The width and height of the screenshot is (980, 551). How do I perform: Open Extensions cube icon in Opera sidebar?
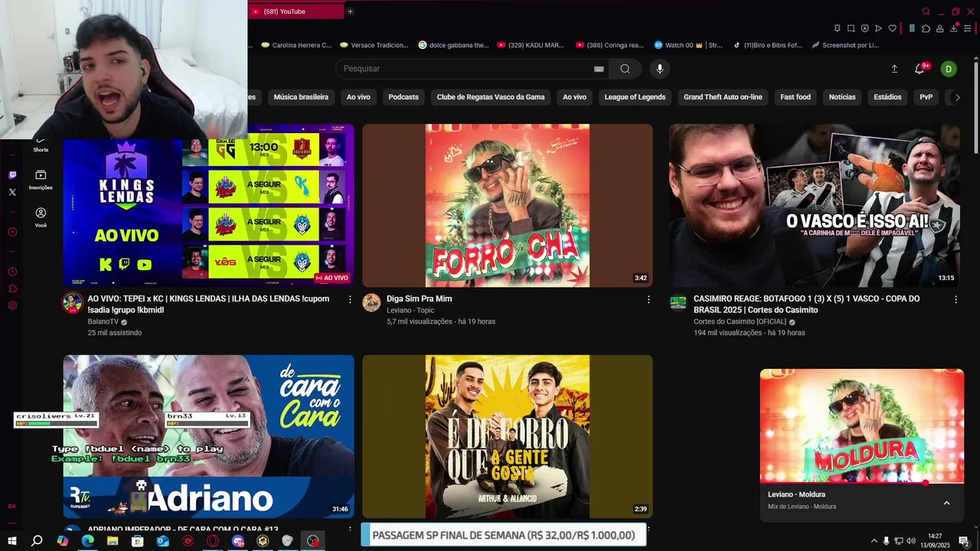point(12,289)
